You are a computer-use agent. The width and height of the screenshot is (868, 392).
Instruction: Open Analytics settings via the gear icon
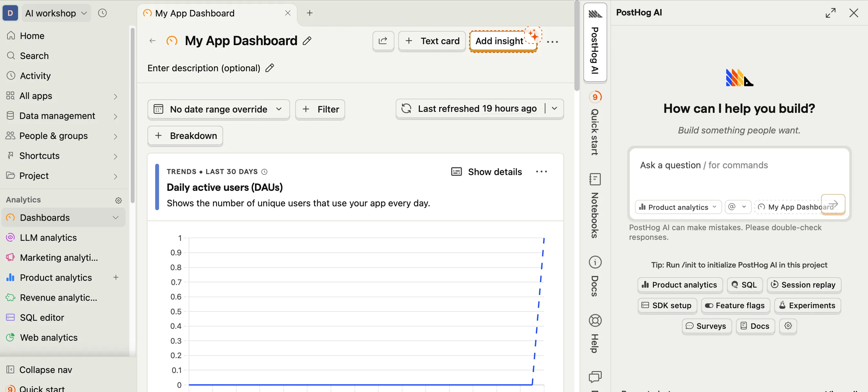click(118, 200)
